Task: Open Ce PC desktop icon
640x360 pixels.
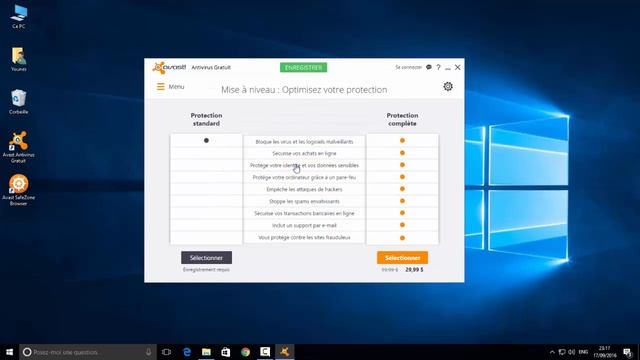Action: pos(18,16)
